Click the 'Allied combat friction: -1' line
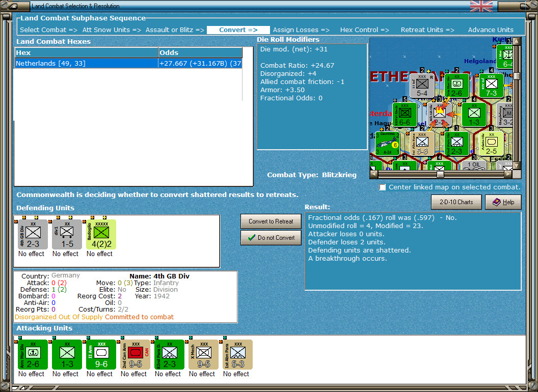Image resolution: width=538 pixels, height=392 pixels. point(302,82)
